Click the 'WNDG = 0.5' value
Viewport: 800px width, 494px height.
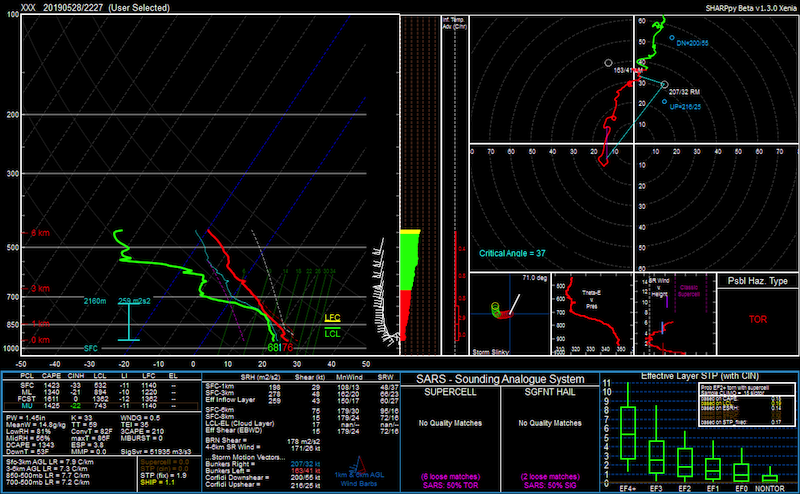(x=140, y=418)
